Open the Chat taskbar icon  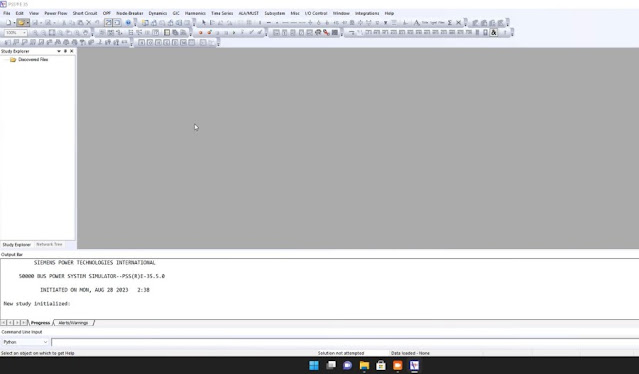point(348,365)
